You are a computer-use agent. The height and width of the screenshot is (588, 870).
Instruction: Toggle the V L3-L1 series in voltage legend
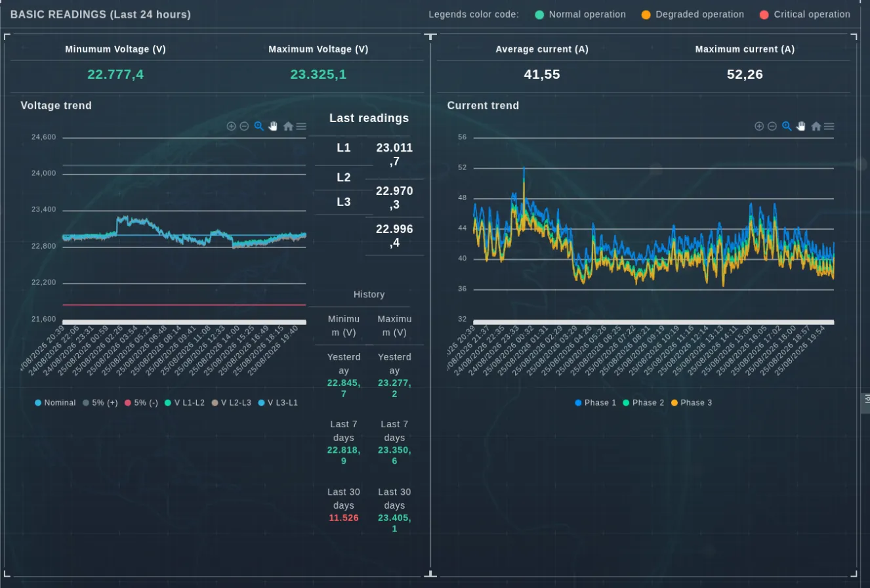pos(278,402)
